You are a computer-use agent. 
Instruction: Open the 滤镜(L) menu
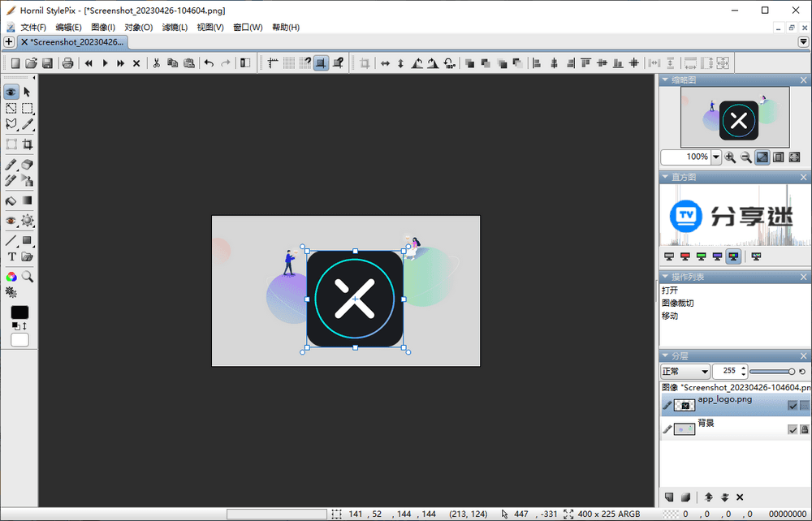click(x=175, y=28)
